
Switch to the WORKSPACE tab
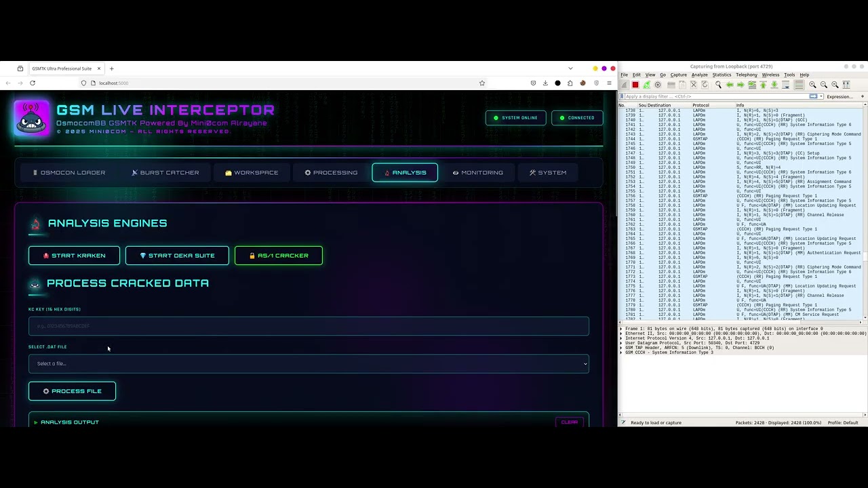point(252,172)
